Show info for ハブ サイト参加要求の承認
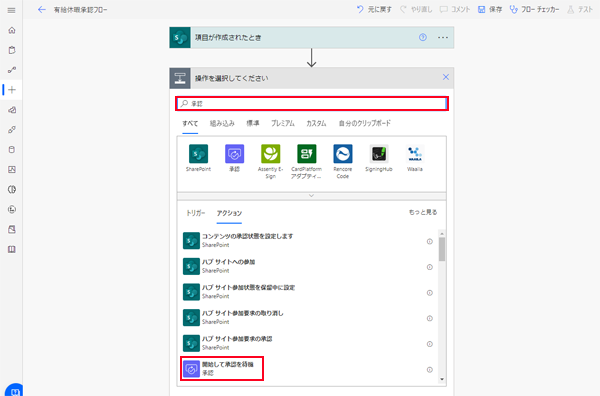 point(430,344)
